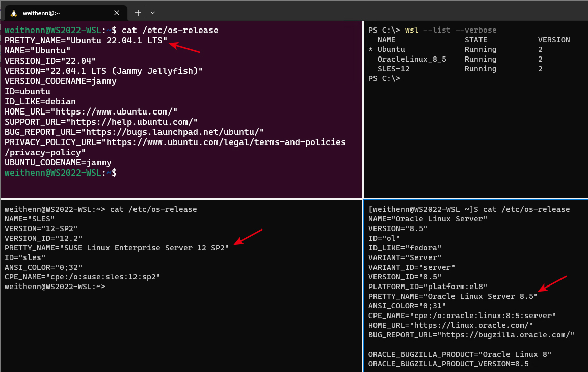Click the bugzilla.oracle.com BUG_REPORT_URL line
588x372 pixels.
[x=471, y=335]
